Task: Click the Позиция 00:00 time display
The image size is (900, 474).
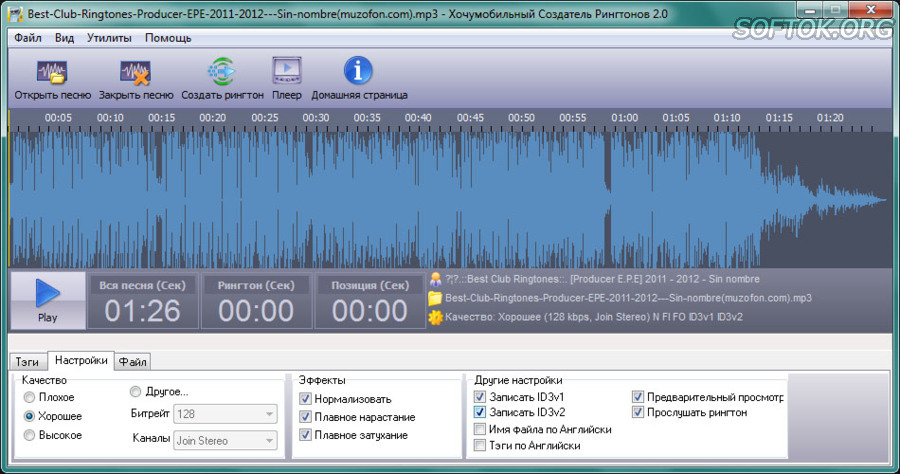Action: [x=370, y=301]
